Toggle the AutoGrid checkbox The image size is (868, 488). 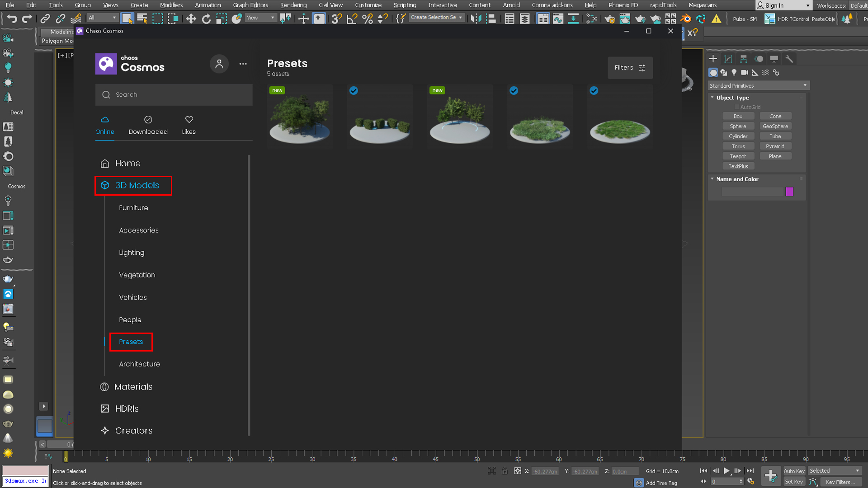(x=737, y=107)
